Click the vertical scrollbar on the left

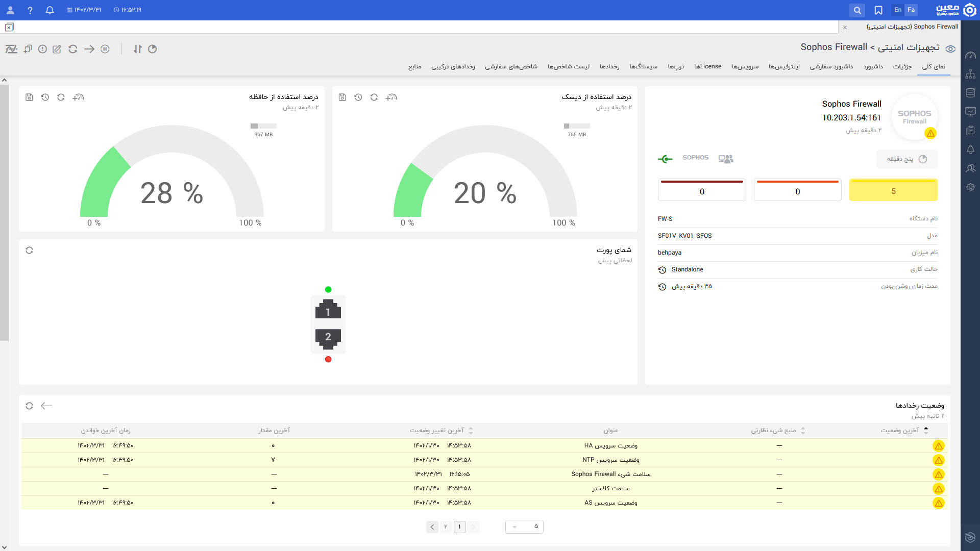tap(4, 213)
